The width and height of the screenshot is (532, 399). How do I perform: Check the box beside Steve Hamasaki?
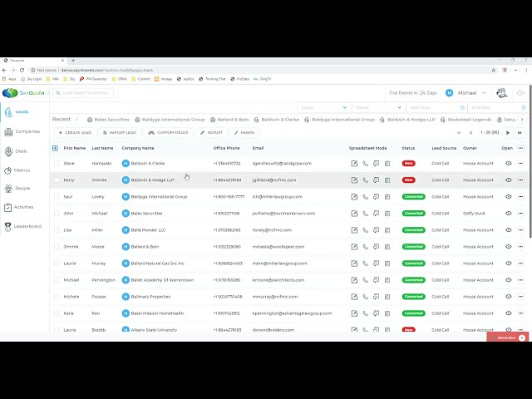coord(57,164)
